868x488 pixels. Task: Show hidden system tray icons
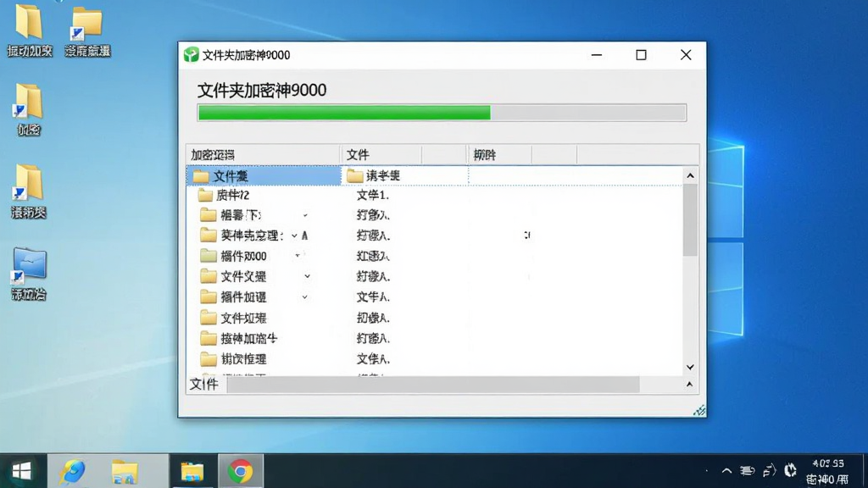726,471
